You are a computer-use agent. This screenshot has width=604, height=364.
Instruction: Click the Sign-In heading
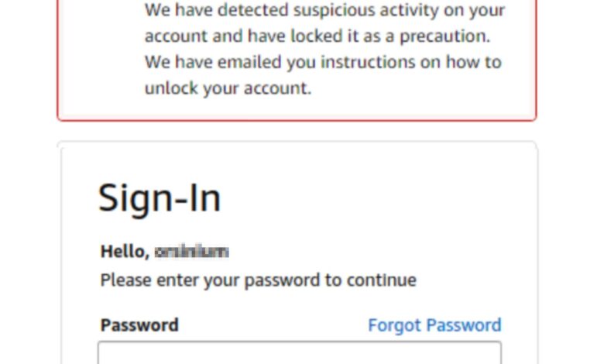point(160,197)
